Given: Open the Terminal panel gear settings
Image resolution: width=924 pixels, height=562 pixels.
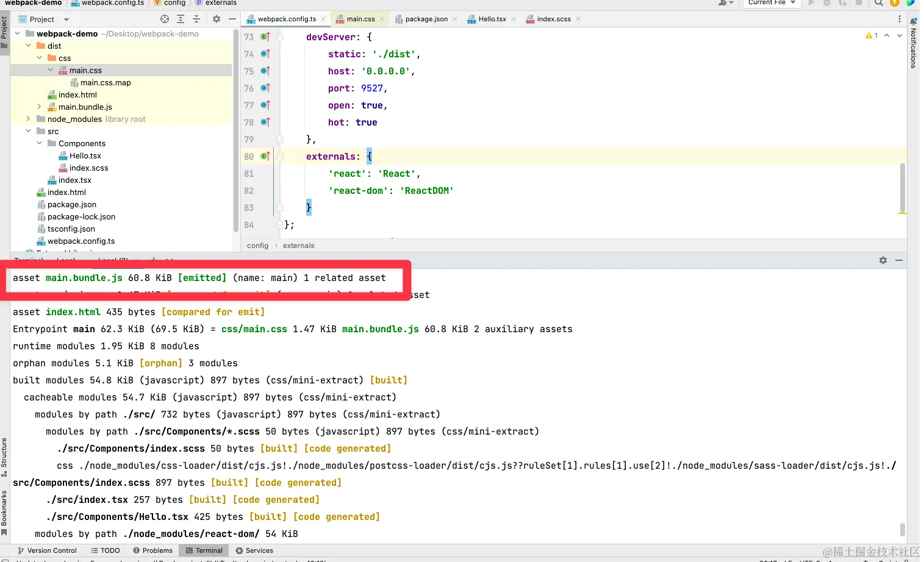Looking at the screenshot, I should tap(883, 260).
